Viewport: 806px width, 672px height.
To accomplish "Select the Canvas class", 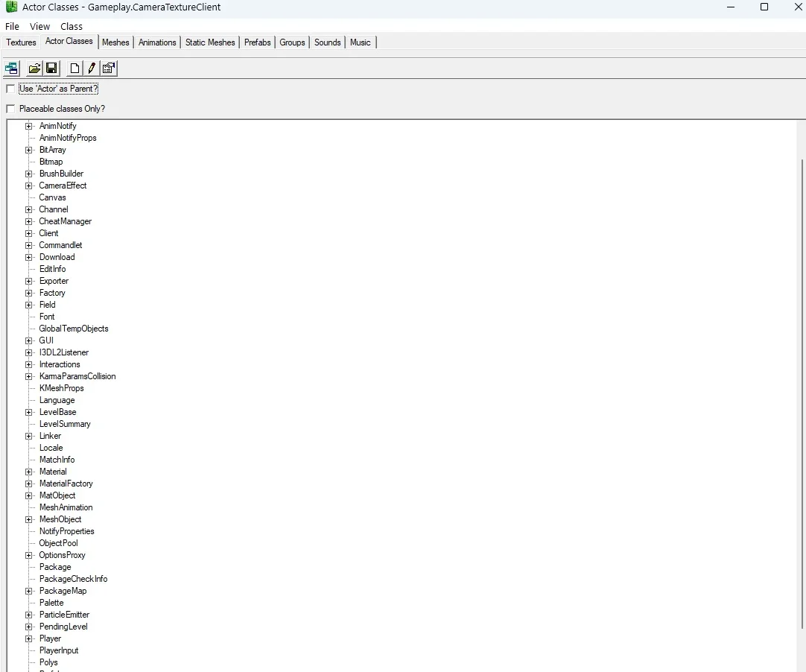I will coord(52,197).
